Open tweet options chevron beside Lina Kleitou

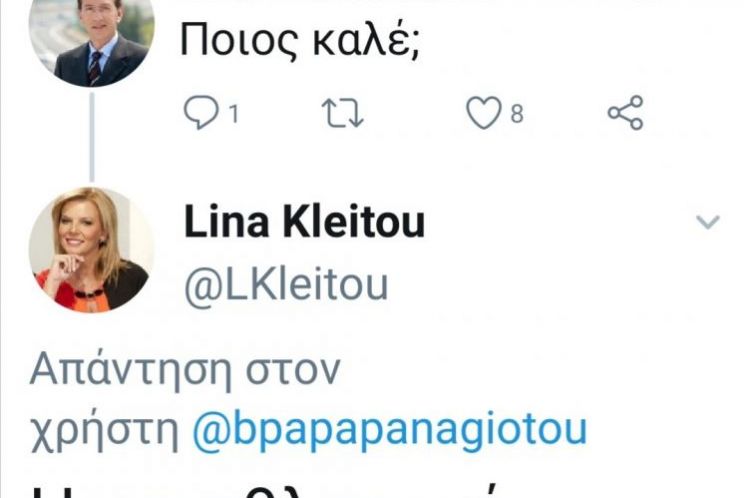coord(708,222)
